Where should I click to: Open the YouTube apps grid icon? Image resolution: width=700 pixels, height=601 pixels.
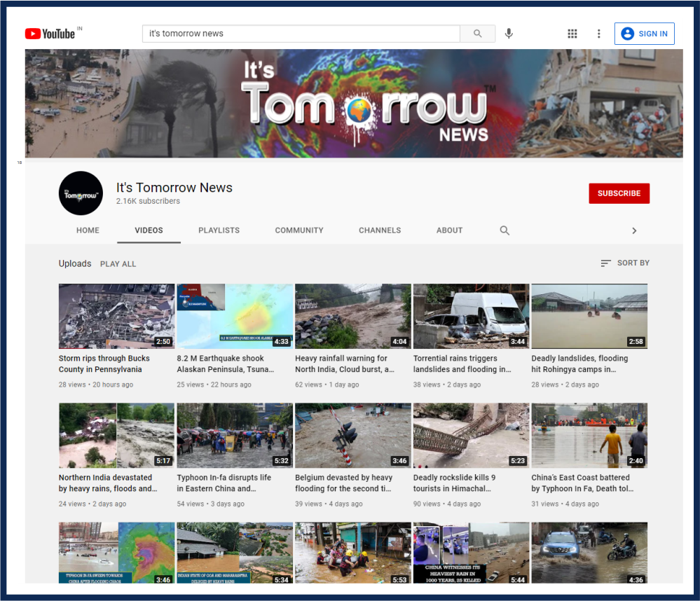click(x=572, y=34)
